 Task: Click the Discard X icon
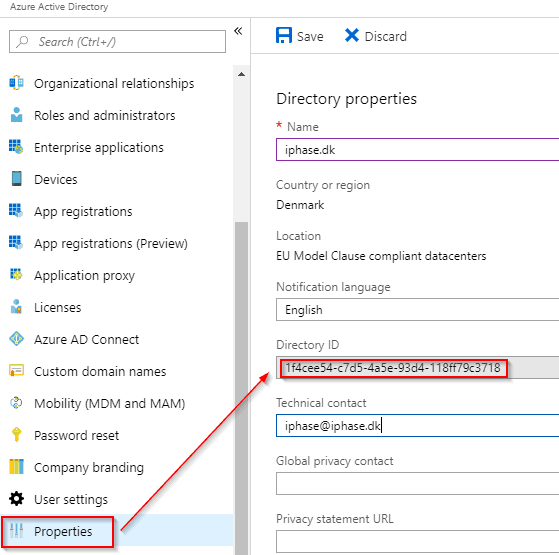[x=352, y=35]
